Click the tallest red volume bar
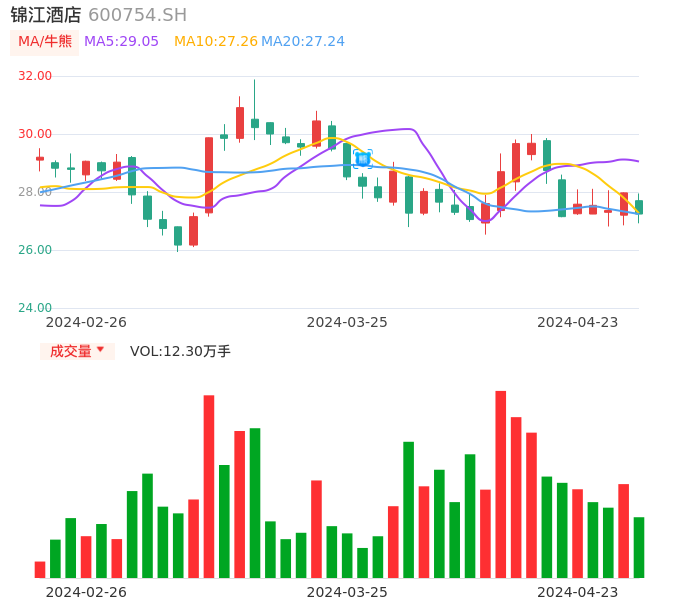Image resolution: width=686 pixels, height=606 pixels. pyautogui.click(x=500, y=484)
